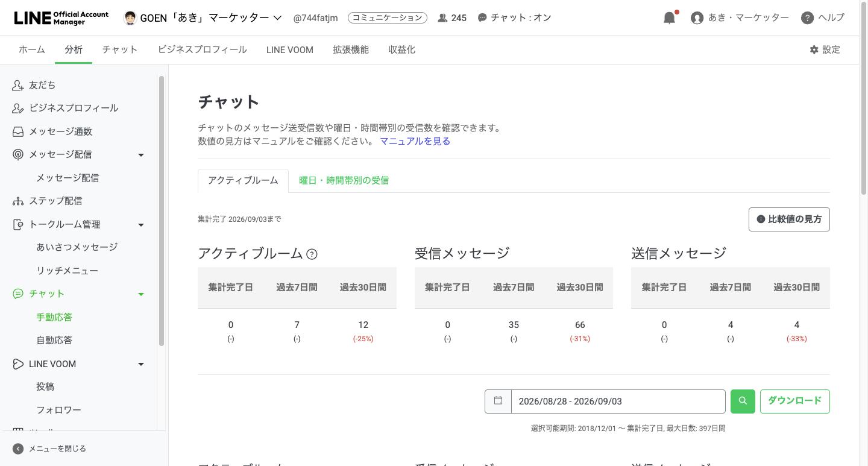Open the ビジネスプロフィール top navigation tab
The image size is (868, 466).
203,50
